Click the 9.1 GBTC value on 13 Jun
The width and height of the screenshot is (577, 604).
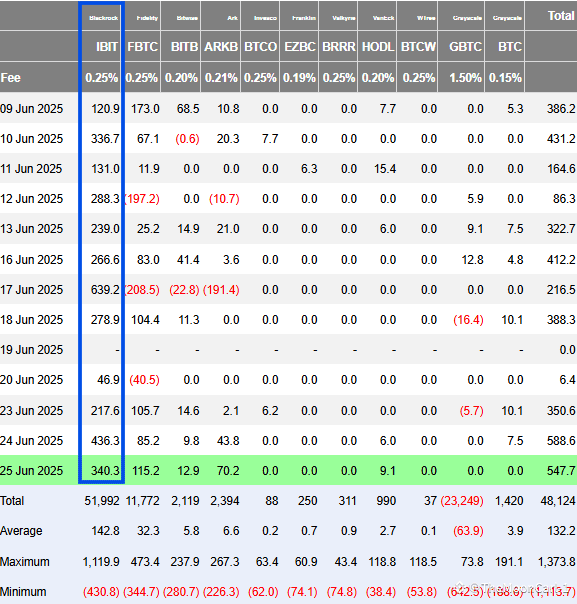(475, 229)
